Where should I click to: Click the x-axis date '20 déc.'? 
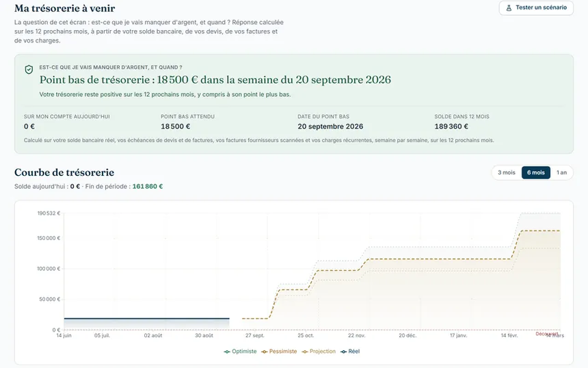click(x=407, y=335)
